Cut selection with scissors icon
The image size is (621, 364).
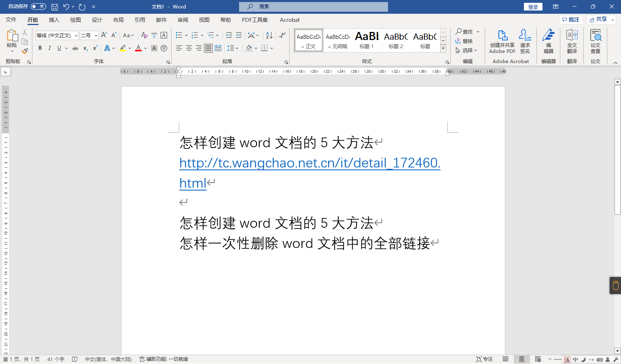tap(25, 32)
